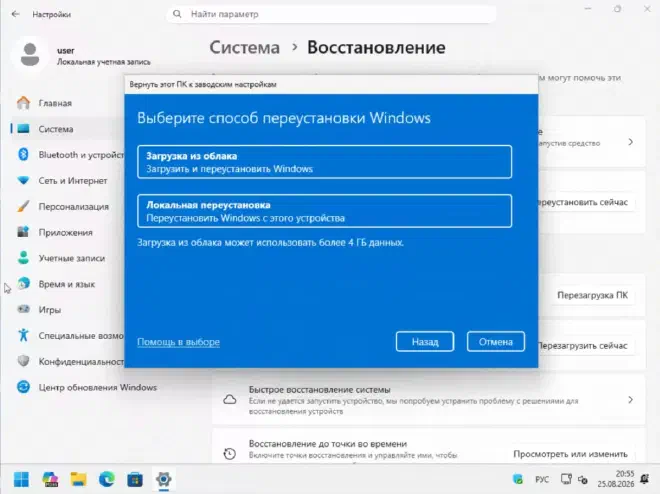The height and width of the screenshot is (494, 660).
Task: Click the Назад button in the dialog
Action: (425, 342)
